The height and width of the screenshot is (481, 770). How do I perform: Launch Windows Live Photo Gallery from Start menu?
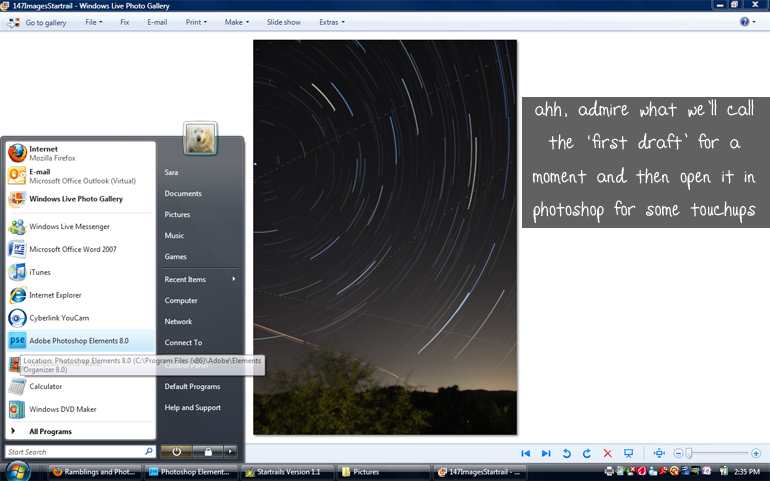pos(81,199)
